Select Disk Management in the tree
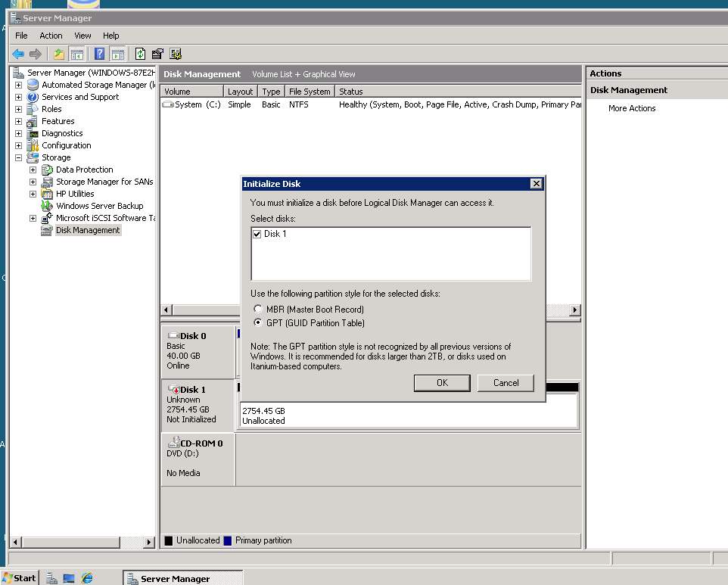 (x=88, y=230)
